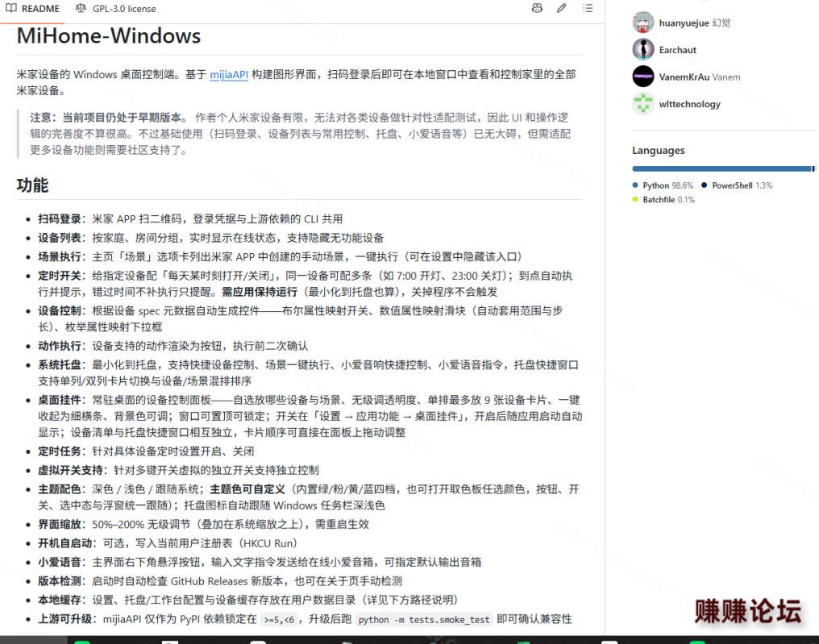This screenshot has width=819, height=644.
Task: Click the 功能 section heading
Action: tap(32, 185)
